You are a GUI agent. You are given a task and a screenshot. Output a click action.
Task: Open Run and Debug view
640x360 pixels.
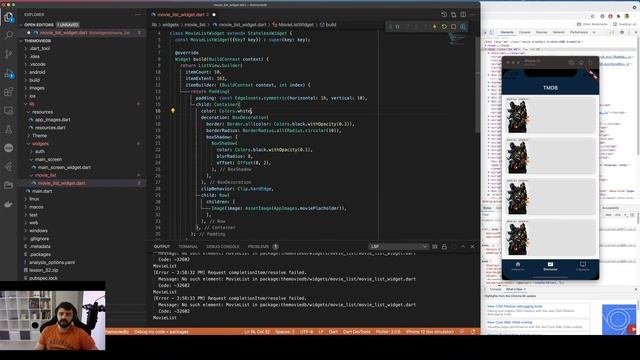9,73
